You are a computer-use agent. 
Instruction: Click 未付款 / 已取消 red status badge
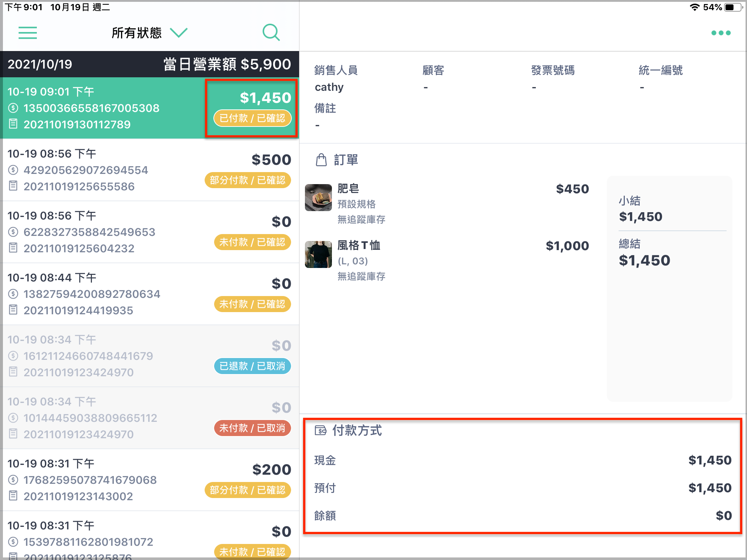pos(252,428)
